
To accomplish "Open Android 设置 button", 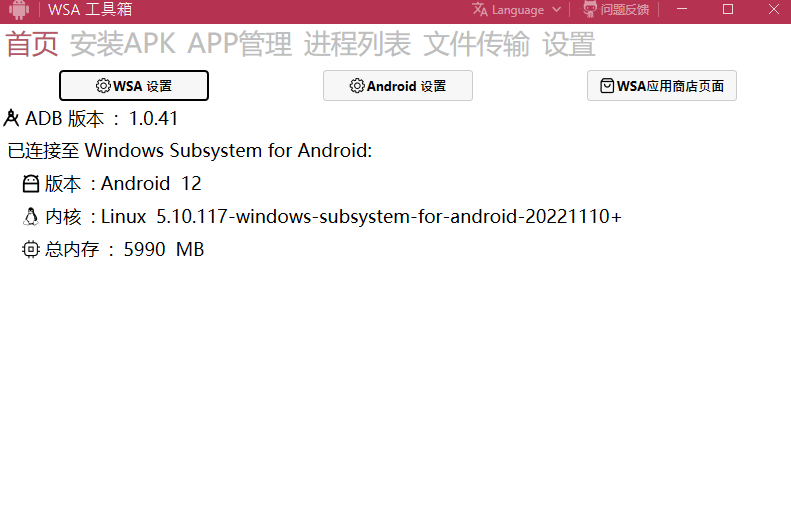I will click(x=398, y=86).
